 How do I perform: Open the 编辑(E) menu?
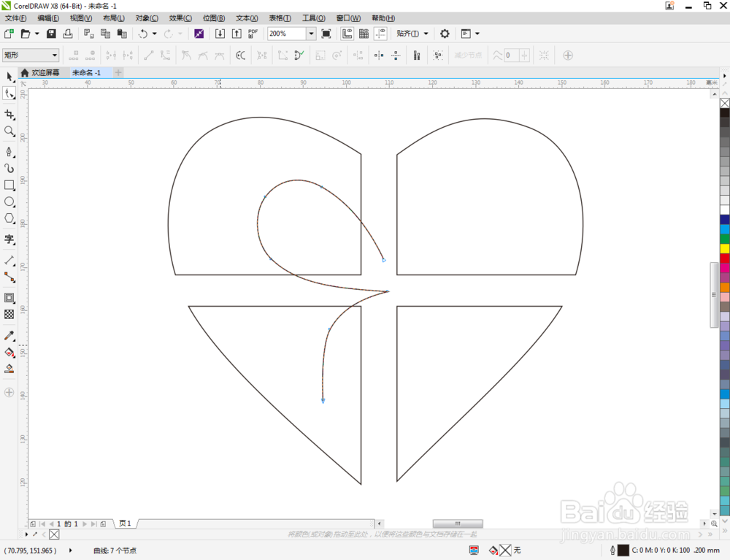[x=48, y=18]
